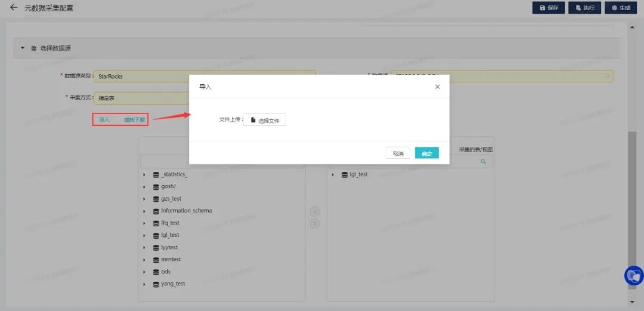Click the 执行 execute button
Image resolution: width=644 pixels, height=311 pixels.
[x=584, y=8]
